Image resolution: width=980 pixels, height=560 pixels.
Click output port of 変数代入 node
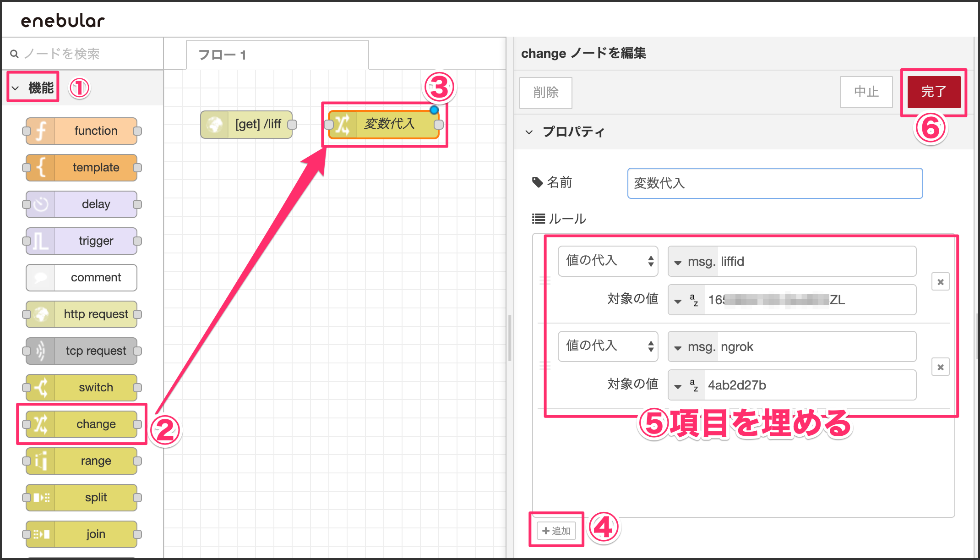[x=439, y=125]
